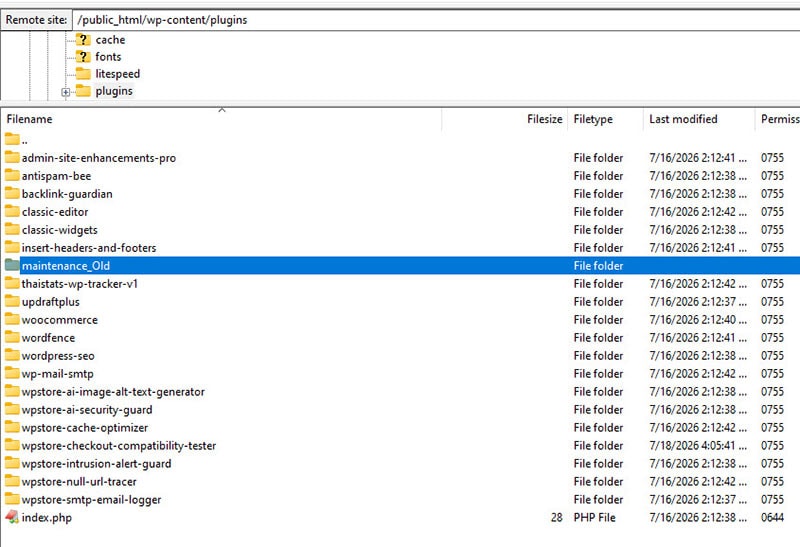The width and height of the screenshot is (800, 547).
Task: Select the wordpress-seo filename
Action: (x=58, y=356)
